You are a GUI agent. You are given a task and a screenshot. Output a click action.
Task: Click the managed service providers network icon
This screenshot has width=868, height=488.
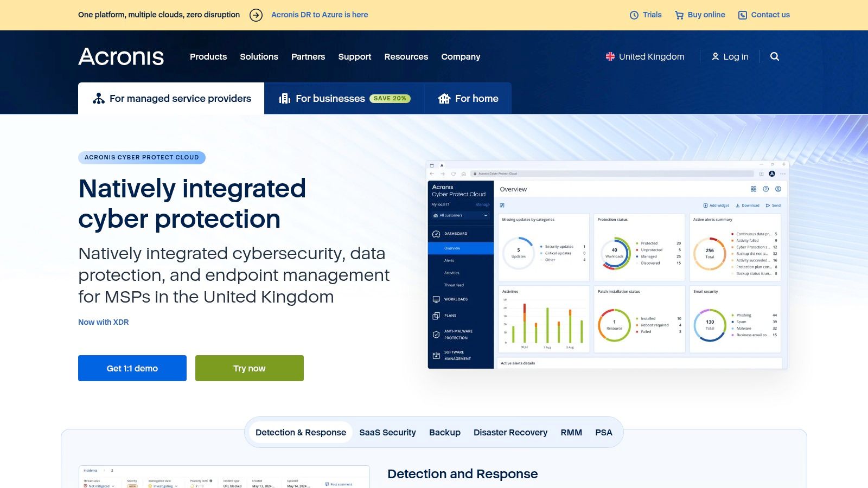tap(99, 98)
